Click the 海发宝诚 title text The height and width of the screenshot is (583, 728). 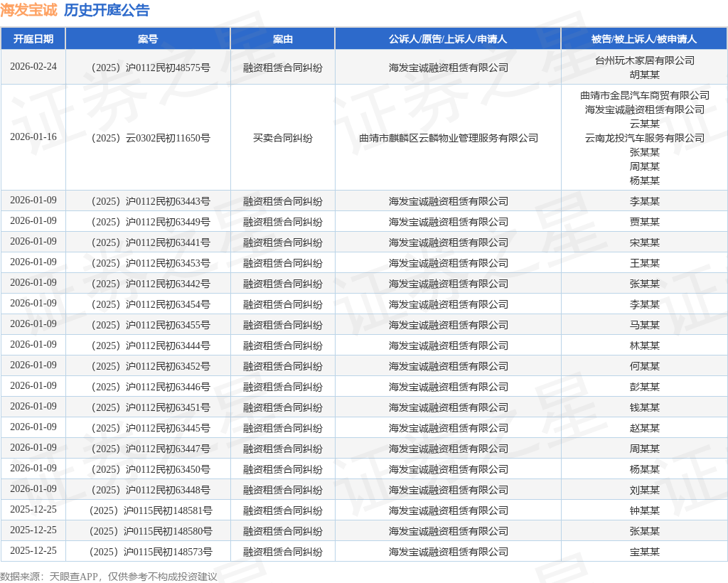[x=28, y=10]
